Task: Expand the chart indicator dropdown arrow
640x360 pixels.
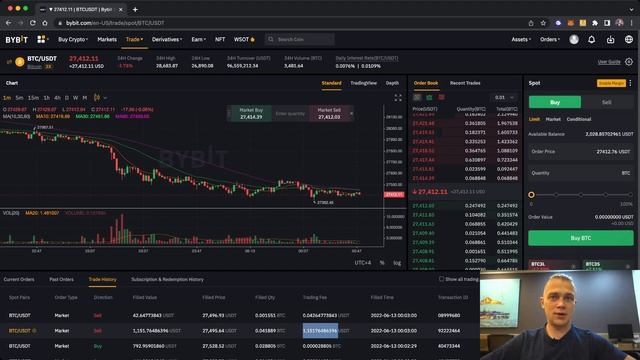Action: 105,98
